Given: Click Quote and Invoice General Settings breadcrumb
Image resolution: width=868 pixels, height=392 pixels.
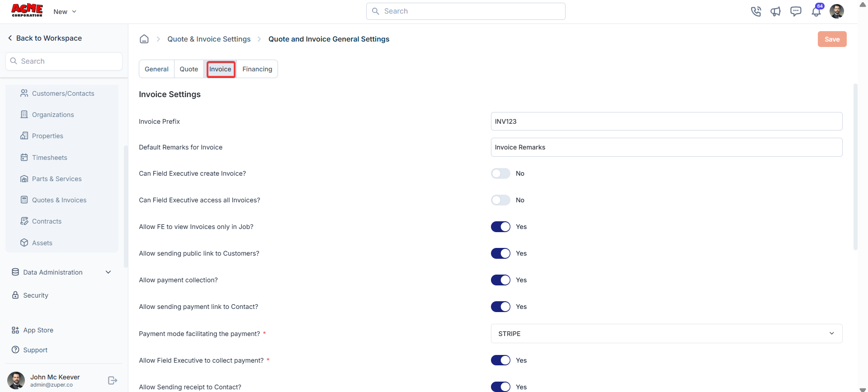Looking at the screenshot, I should [329, 39].
